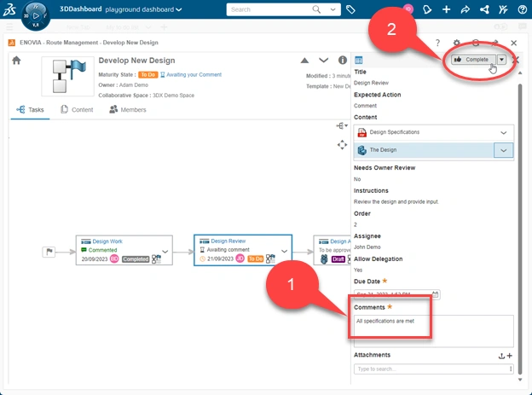Screen dimensions: 532x395
Task: Switch to the Tasks tab
Action: 30,110
